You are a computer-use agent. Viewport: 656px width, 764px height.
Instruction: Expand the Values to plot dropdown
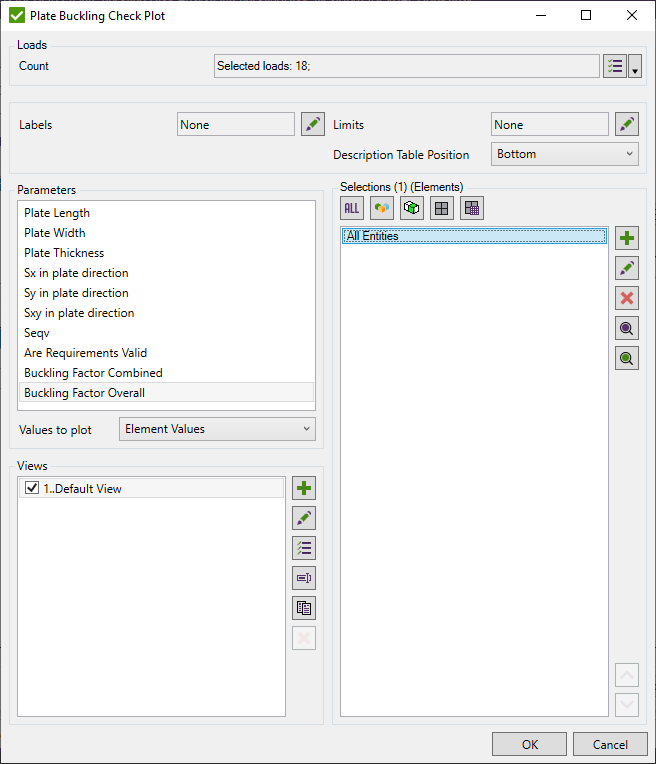tap(217, 429)
